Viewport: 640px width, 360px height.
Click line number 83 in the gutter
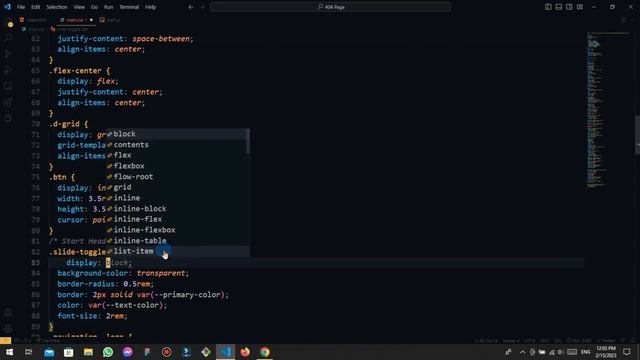coord(36,262)
